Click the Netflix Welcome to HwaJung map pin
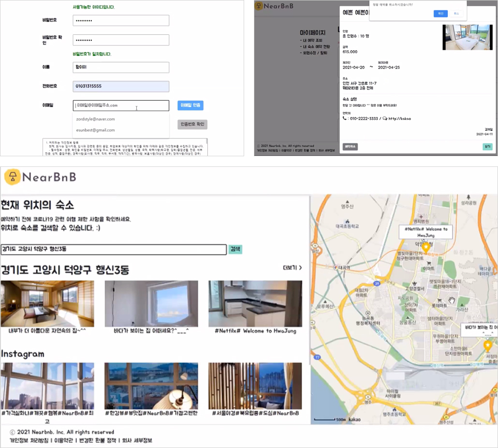This screenshot has height=448, width=498. click(x=425, y=248)
